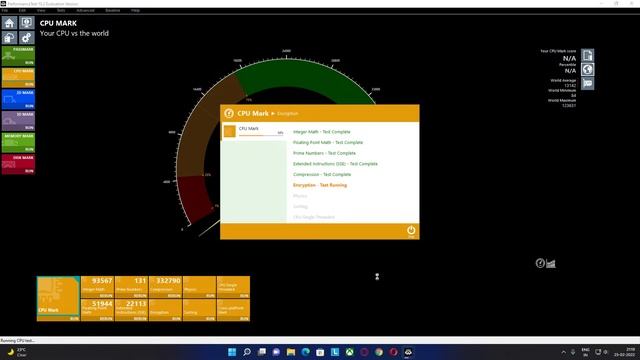Open Google Chrome from the taskbar
This screenshot has width=640, height=360.
(379, 352)
